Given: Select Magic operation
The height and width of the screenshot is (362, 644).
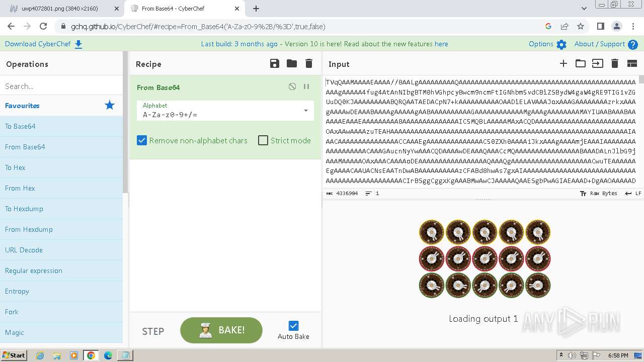Looking at the screenshot, I should pos(61,332).
